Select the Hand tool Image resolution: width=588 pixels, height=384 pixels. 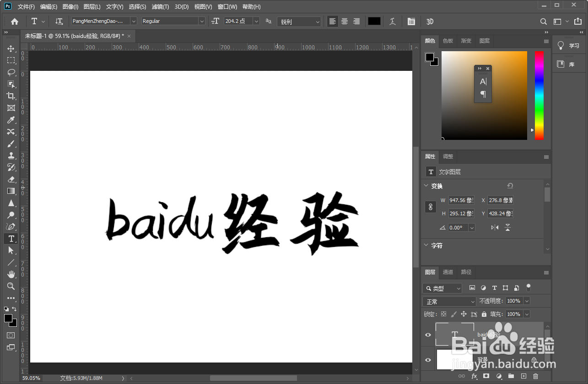click(11, 274)
